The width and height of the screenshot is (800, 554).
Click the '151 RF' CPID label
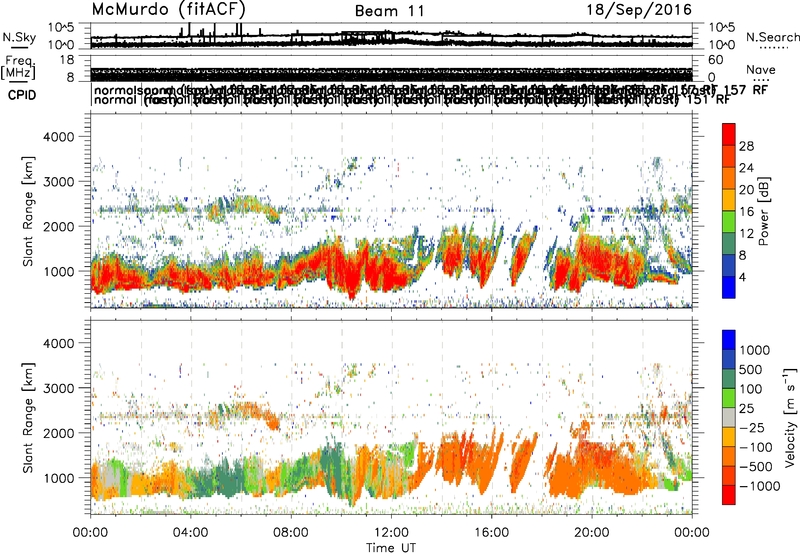point(708,99)
